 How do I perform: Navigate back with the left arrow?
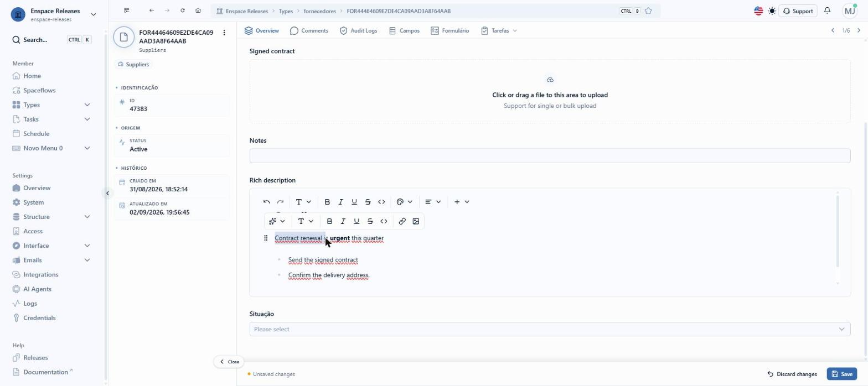[x=152, y=11]
